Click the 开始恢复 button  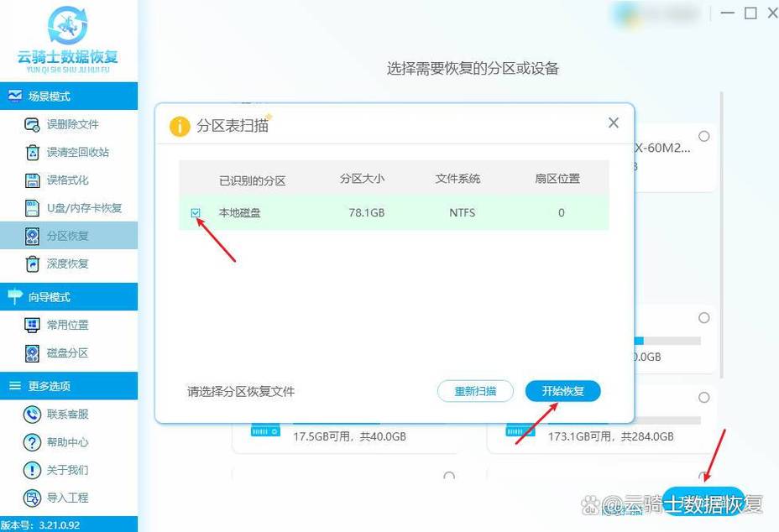pos(563,391)
